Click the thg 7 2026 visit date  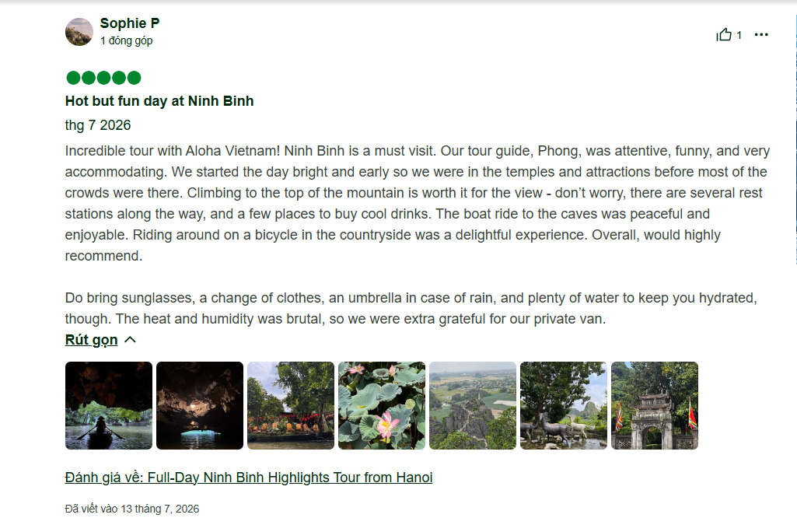point(98,124)
